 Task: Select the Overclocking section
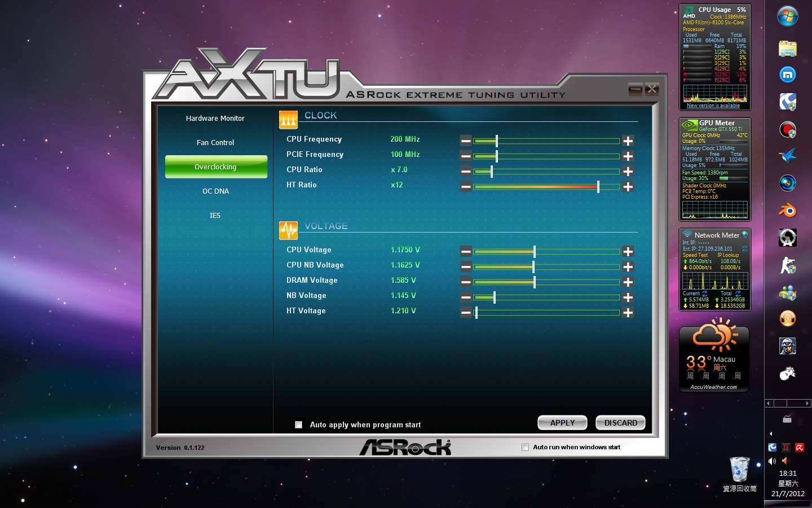[216, 167]
